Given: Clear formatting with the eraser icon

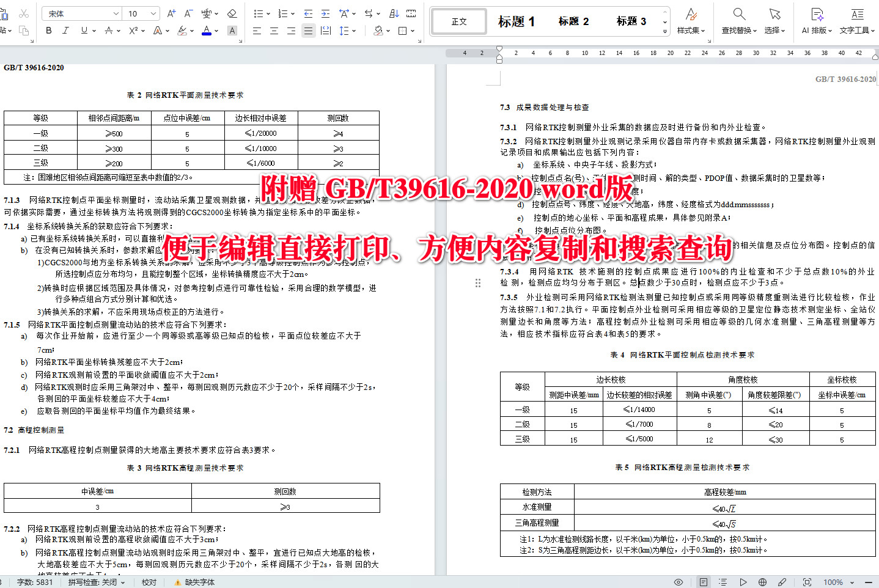Looking at the screenshot, I should 232,13.
